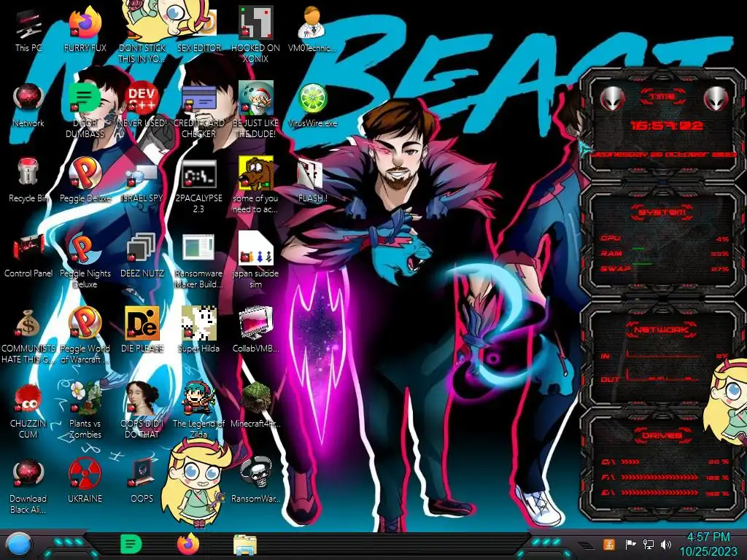Open the D FOR DUMBASS shortcut

coord(85,109)
